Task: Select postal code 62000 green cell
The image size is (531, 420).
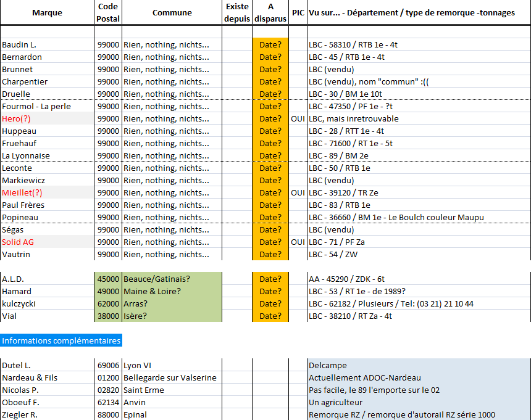Action: 108,303
